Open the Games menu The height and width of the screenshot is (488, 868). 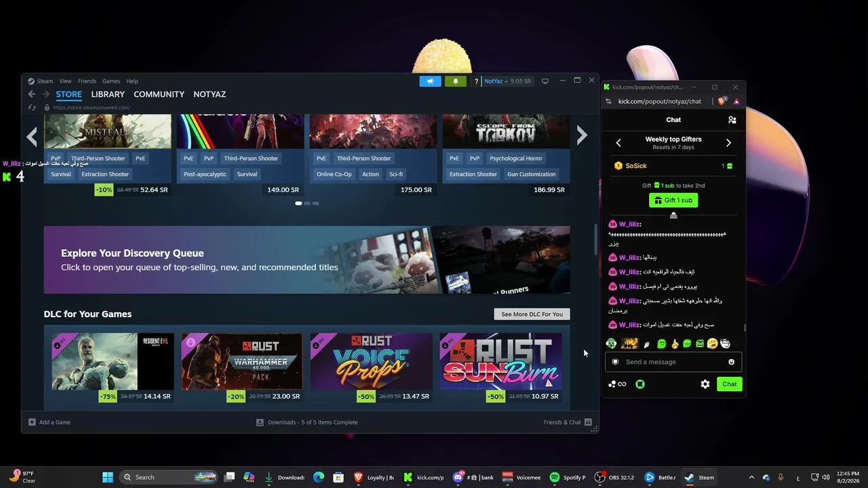click(111, 81)
